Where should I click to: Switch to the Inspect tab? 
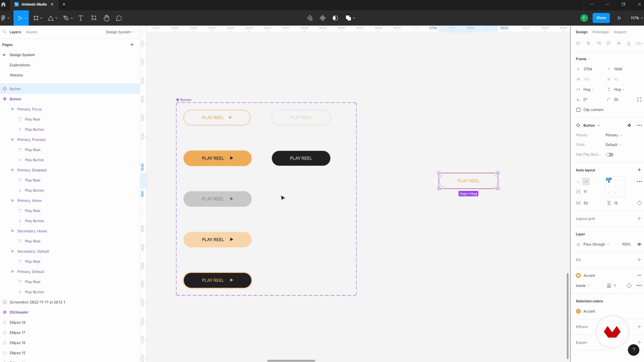tap(620, 32)
